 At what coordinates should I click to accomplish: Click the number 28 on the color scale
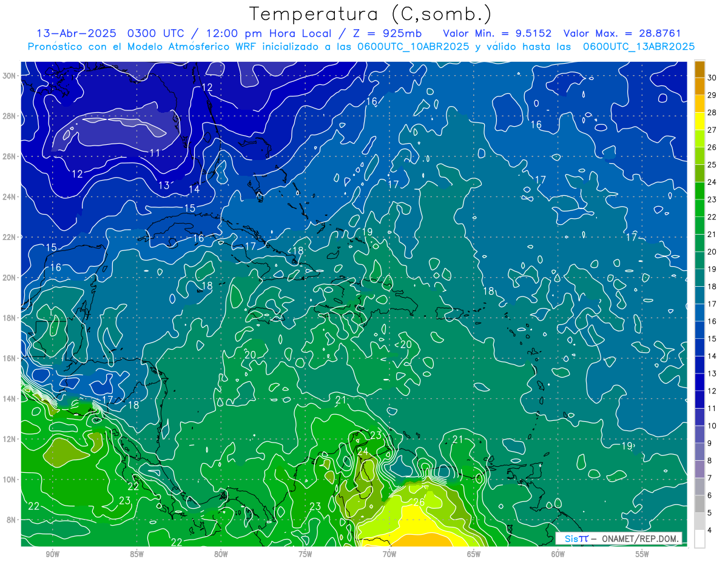coord(712,112)
